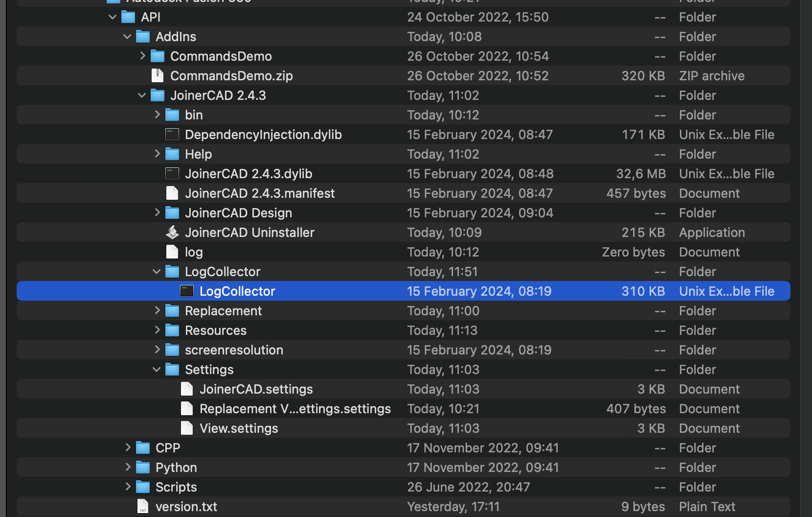
Task: Expand the Help folder chevron
Action: click(157, 154)
